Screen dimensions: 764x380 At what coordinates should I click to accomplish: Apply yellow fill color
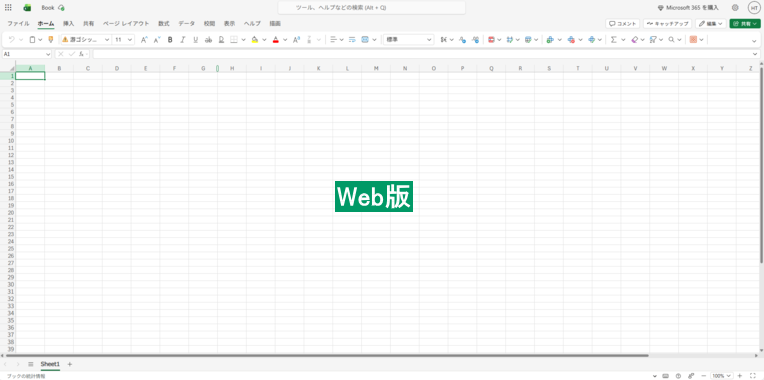coord(254,40)
